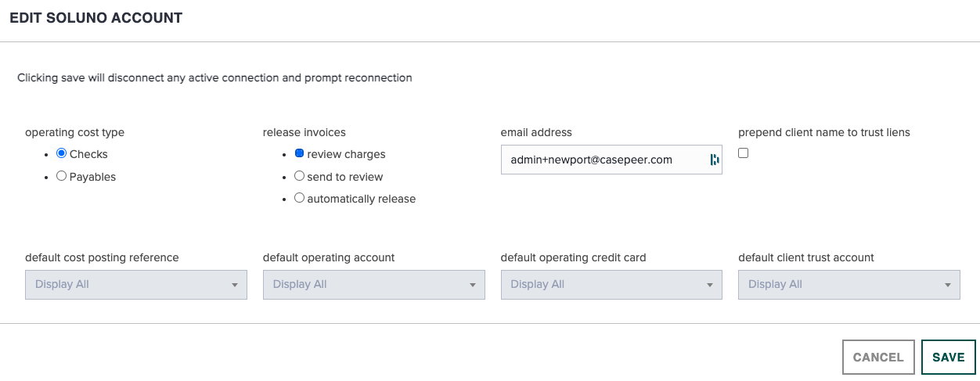This screenshot has height=381, width=980.
Task: Select the Checks radio button
Action: pos(61,153)
